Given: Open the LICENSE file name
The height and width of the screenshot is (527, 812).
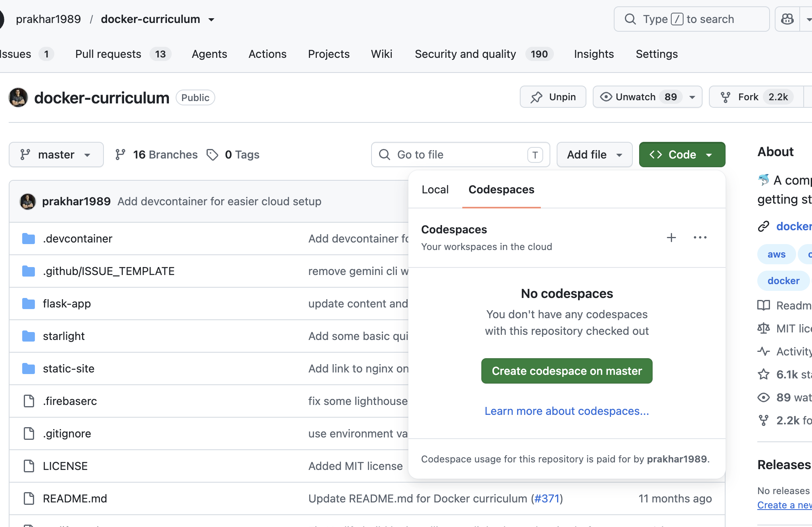Looking at the screenshot, I should click(65, 466).
